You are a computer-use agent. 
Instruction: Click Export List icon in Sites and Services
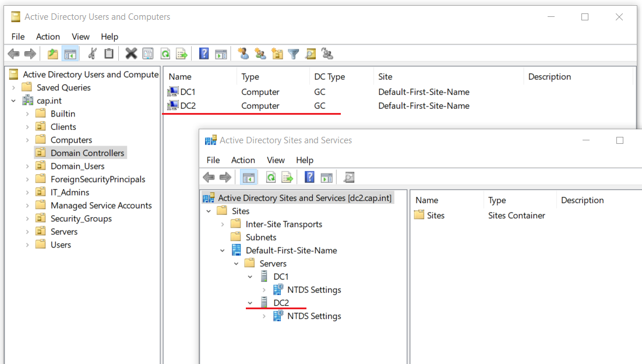point(287,177)
